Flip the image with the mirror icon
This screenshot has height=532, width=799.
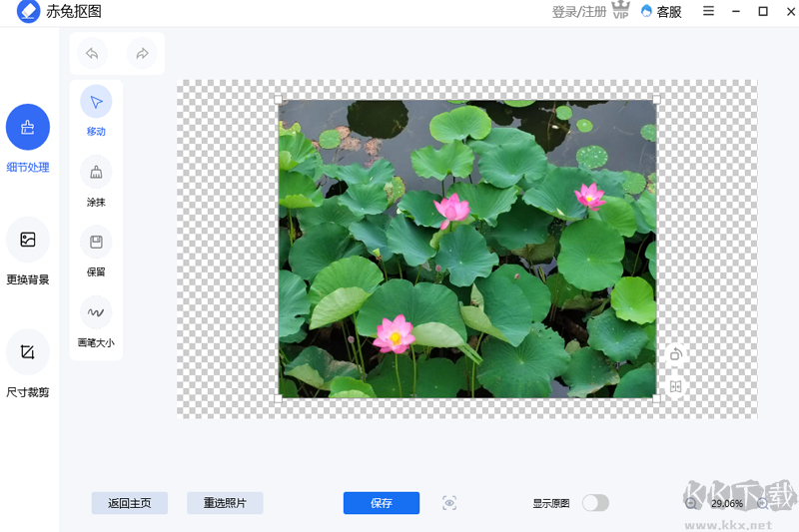(x=676, y=386)
